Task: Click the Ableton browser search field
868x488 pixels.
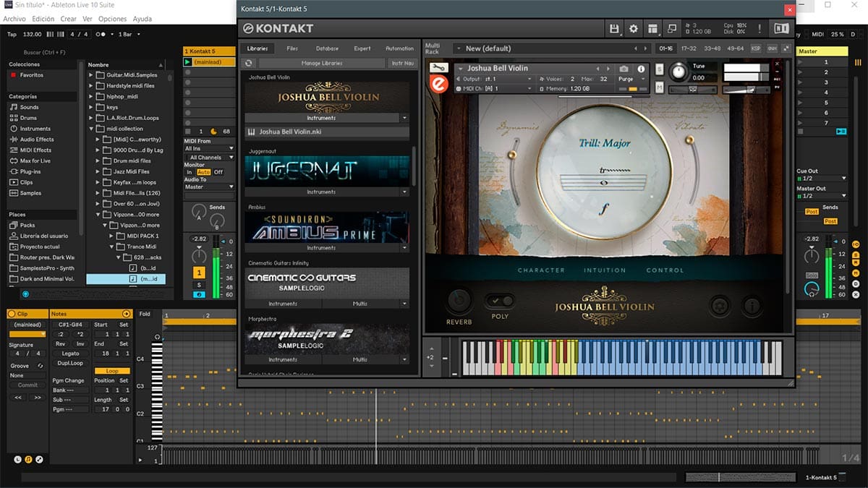Action: 46,52
